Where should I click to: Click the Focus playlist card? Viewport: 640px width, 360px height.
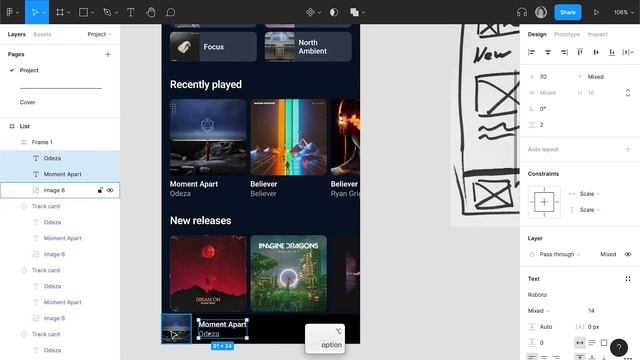(x=213, y=47)
